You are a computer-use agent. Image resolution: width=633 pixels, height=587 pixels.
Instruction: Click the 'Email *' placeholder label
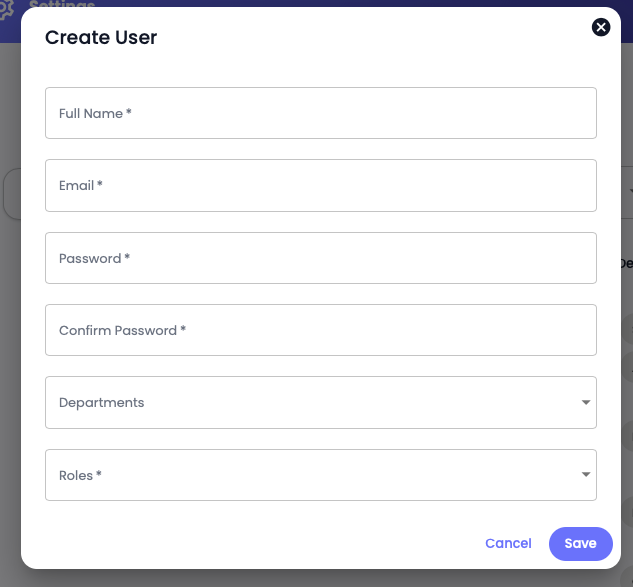coord(81,186)
